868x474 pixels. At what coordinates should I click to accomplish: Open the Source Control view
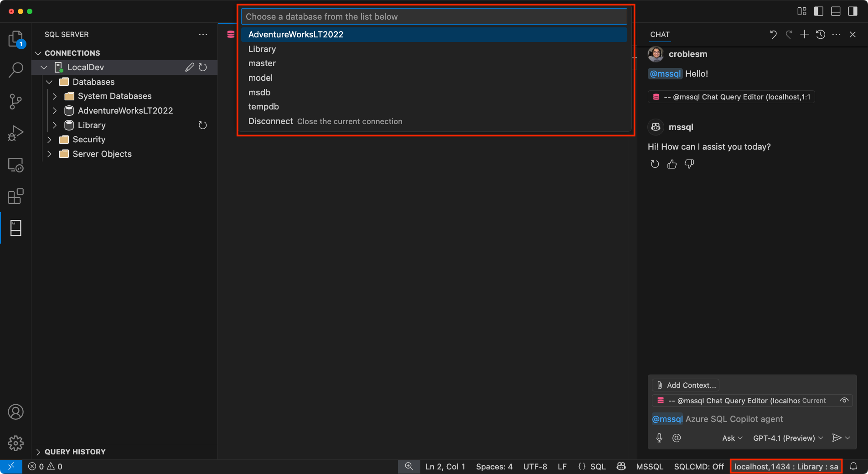[x=16, y=101]
